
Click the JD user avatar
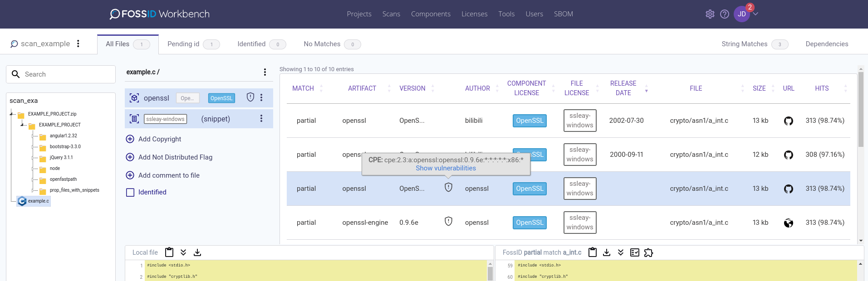coord(742,14)
